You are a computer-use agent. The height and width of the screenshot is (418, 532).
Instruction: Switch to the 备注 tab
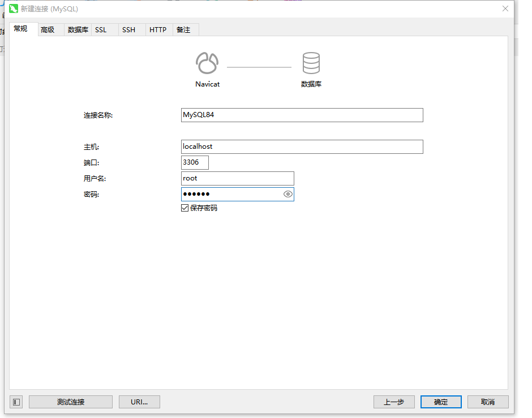[x=183, y=30]
